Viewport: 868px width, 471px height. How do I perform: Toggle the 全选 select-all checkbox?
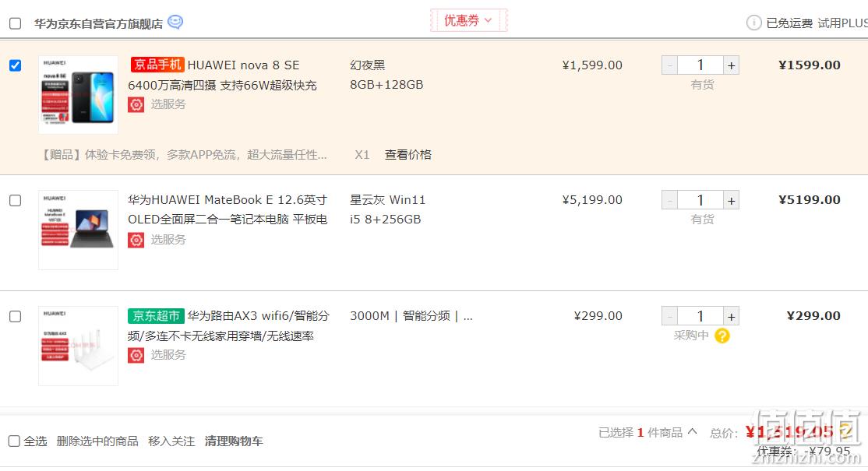click(14, 441)
